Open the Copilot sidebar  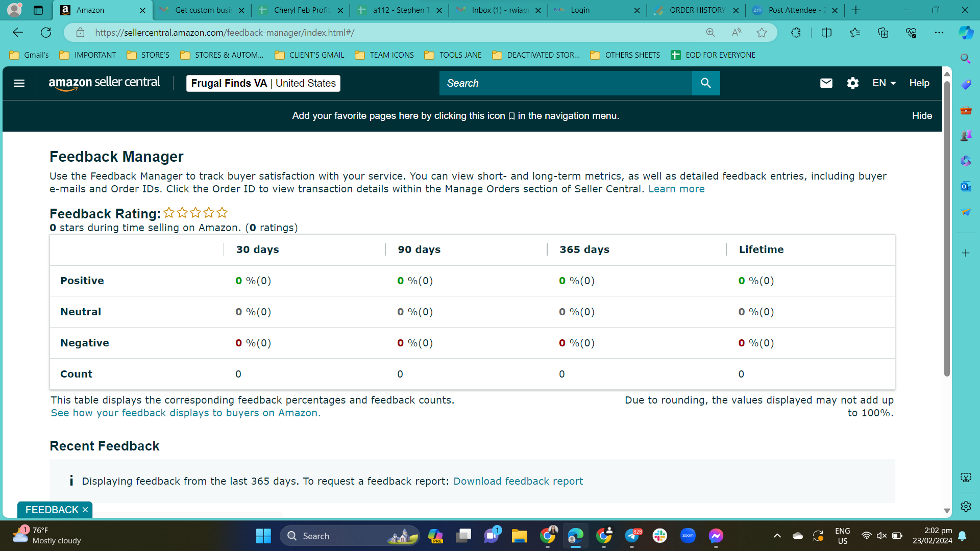click(966, 33)
